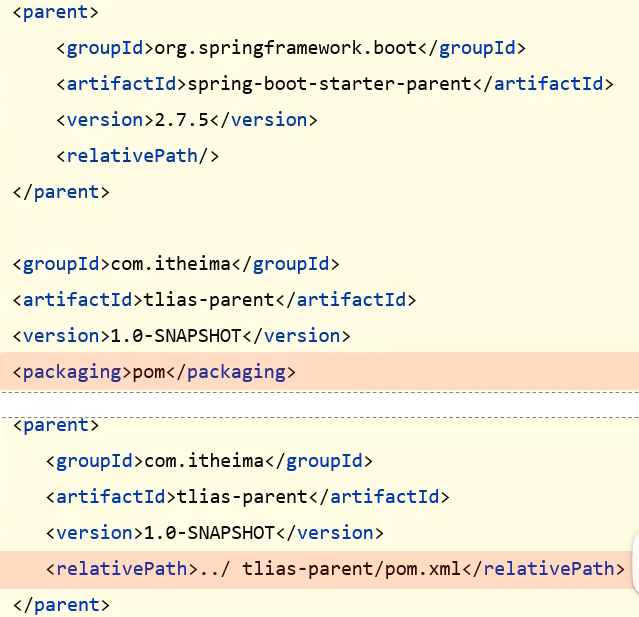Viewport: 639px width, 617px height.
Task: Click the second opening parent tag below the dashed line
Action: point(56,425)
